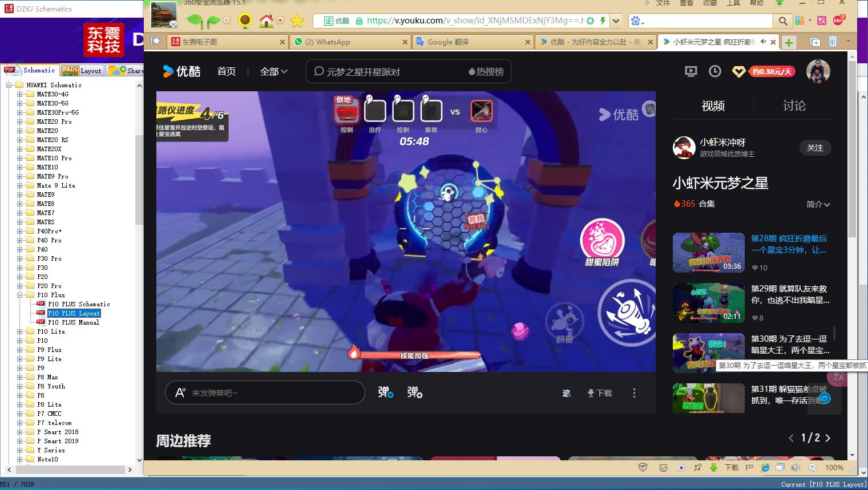Expand the P40 Pro folder
The image size is (868, 490).
coord(20,240)
